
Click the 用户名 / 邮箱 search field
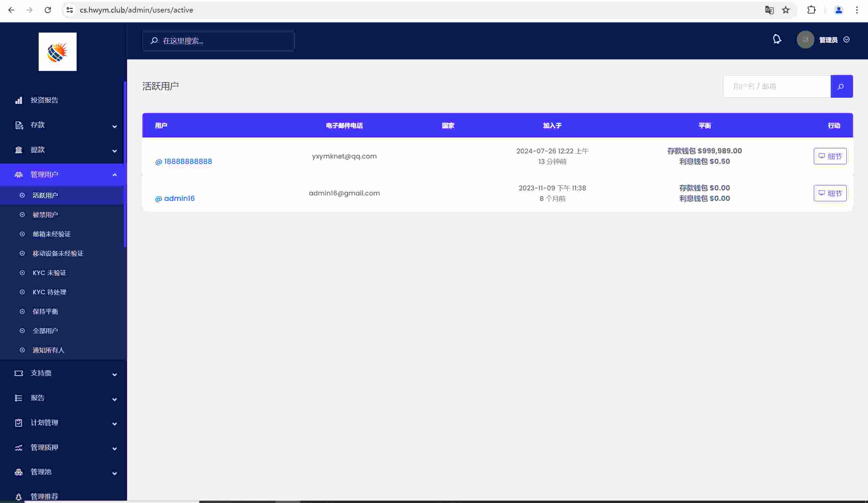click(776, 86)
